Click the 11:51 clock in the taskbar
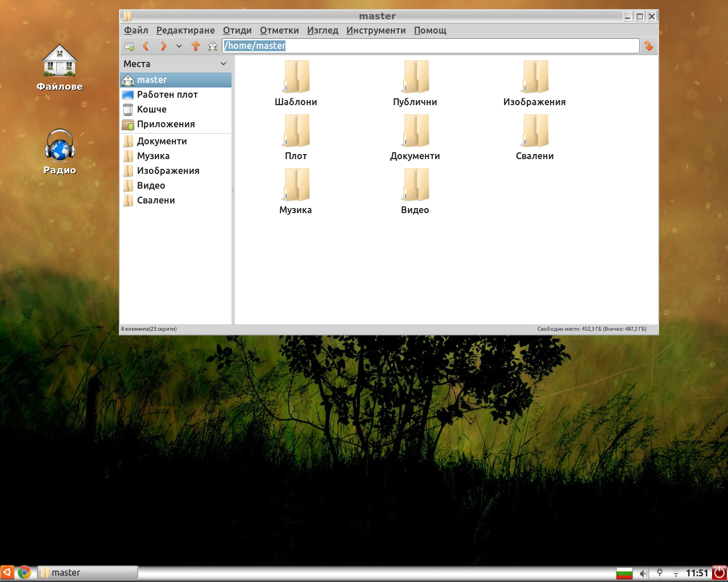The height and width of the screenshot is (582, 728). 697,573
